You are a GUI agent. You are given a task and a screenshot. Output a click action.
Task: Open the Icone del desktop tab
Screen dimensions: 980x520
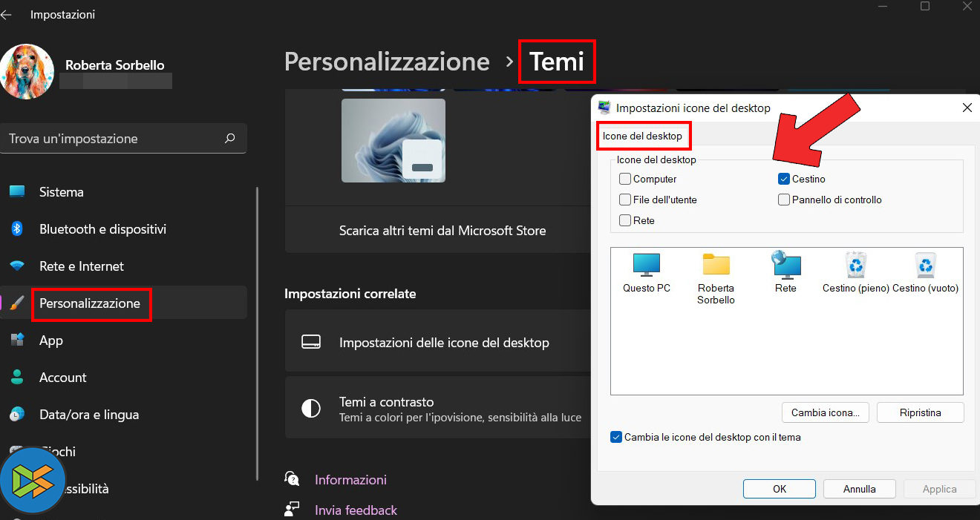(642, 136)
